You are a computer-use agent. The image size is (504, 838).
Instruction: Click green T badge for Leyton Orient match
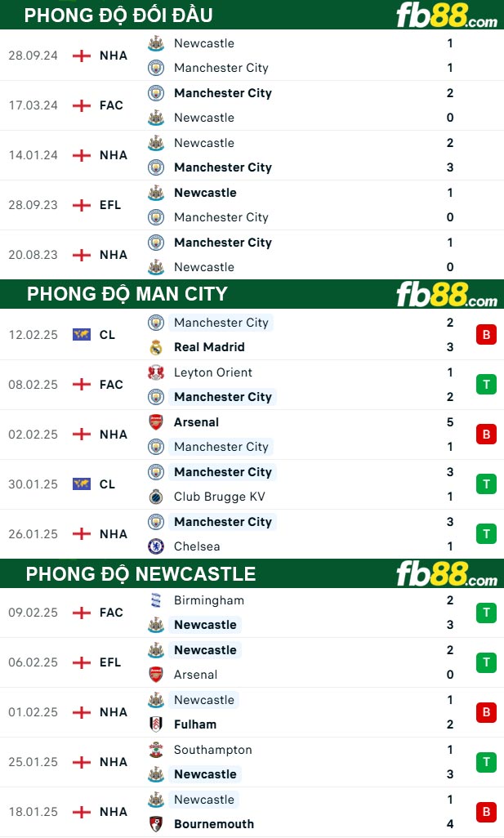[486, 384]
